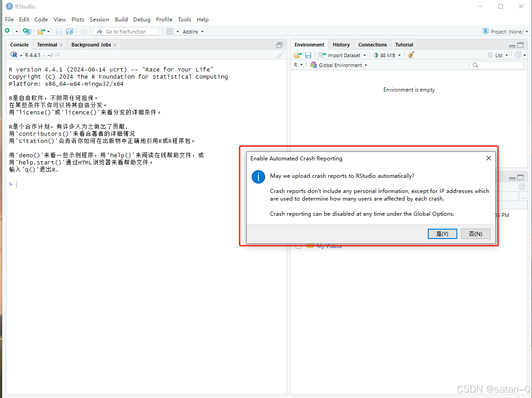Click the console input prompt line
The height and width of the screenshot is (398, 532).
point(146,184)
